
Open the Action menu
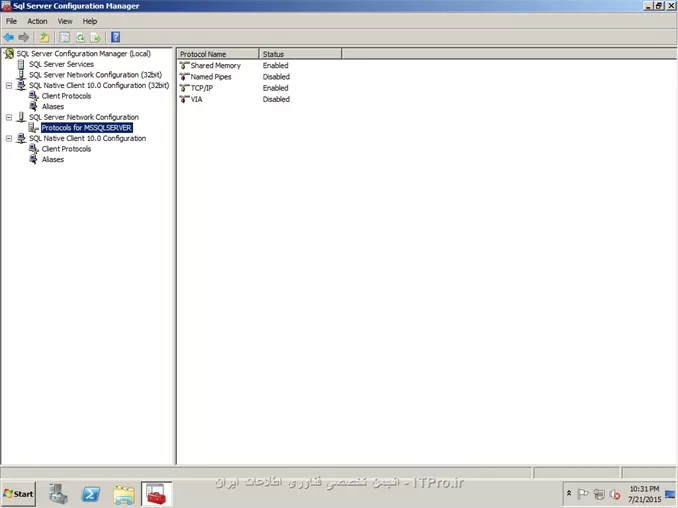[x=37, y=21]
